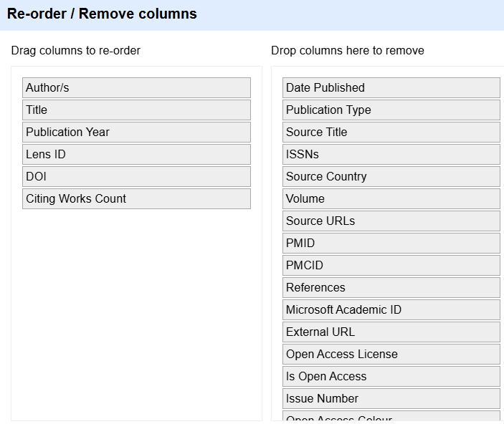The height and width of the screenshot is (424, 504).
Task: Select the DOI column item
Action: pyautogui.click(x=136, y=177)
